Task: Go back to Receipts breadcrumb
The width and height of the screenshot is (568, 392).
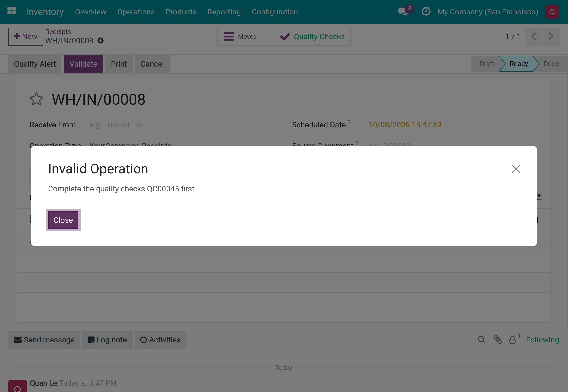Action: [x=58, y=32]
